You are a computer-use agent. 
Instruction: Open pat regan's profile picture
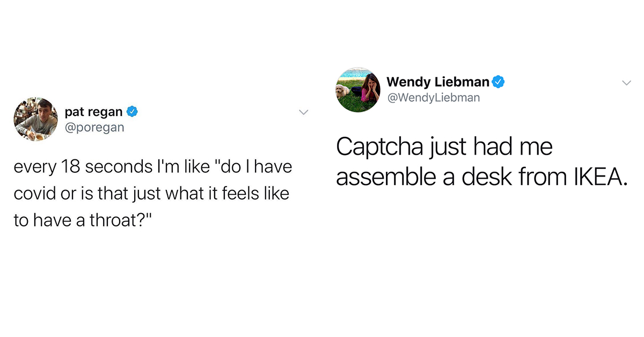[35, 120]
